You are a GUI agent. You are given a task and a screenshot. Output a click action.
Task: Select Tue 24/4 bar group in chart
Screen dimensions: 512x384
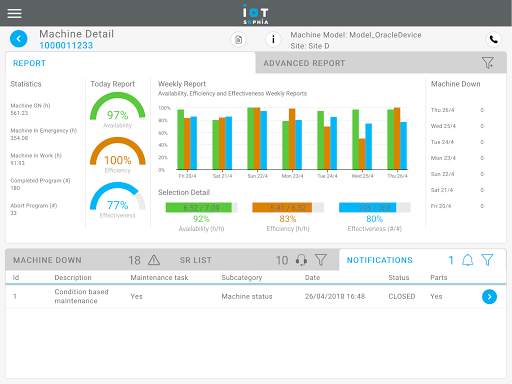327,140
